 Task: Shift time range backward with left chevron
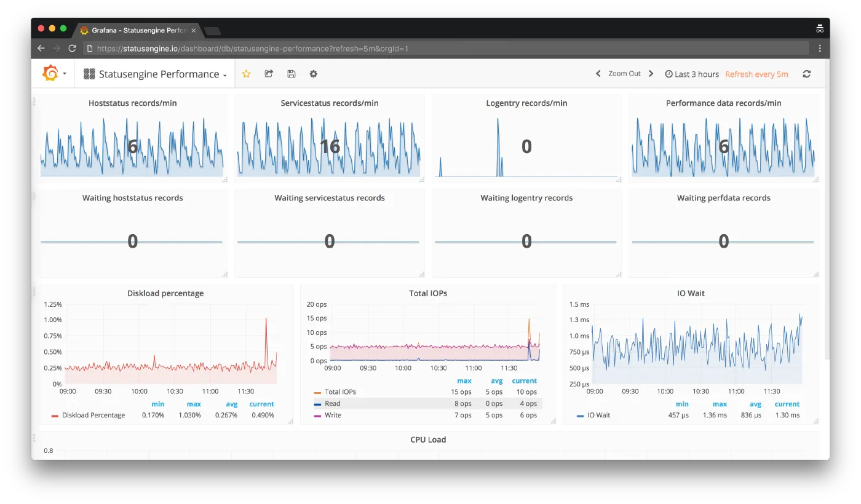tap(598, 74)
